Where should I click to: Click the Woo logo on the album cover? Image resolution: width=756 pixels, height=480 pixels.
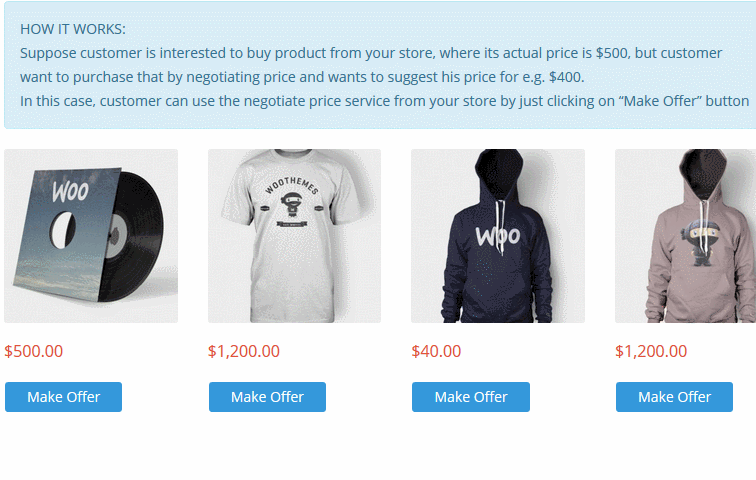(70, 191)
